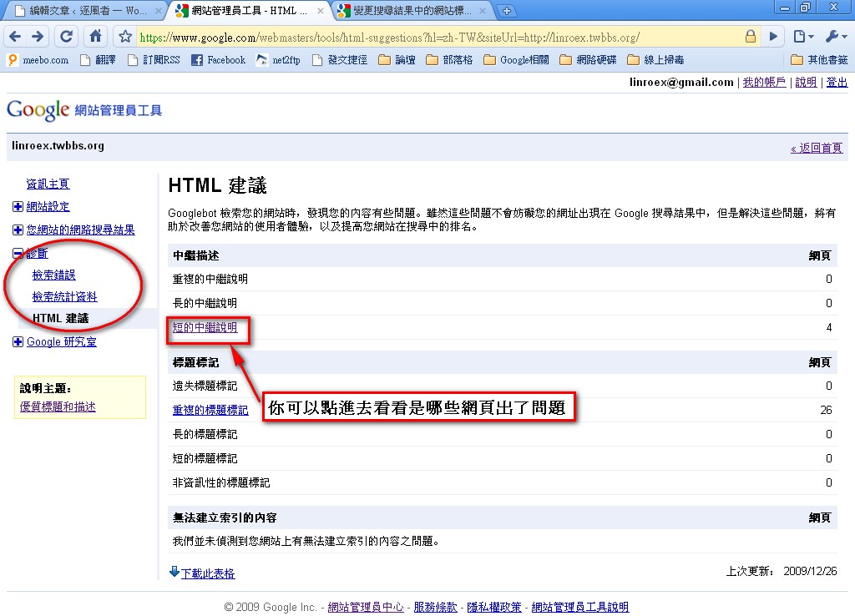Viewport: 855px width, 616px height.
Task: Click the Go arrow beside address bar
Action: tap(773, 37)
